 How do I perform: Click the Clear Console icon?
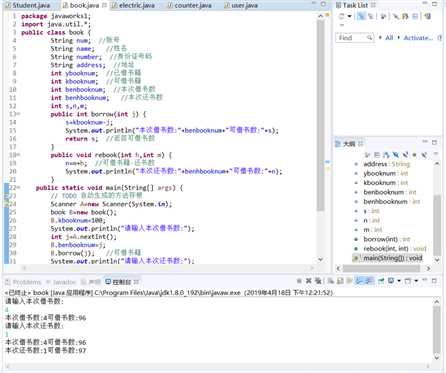[x=331, y=281]
